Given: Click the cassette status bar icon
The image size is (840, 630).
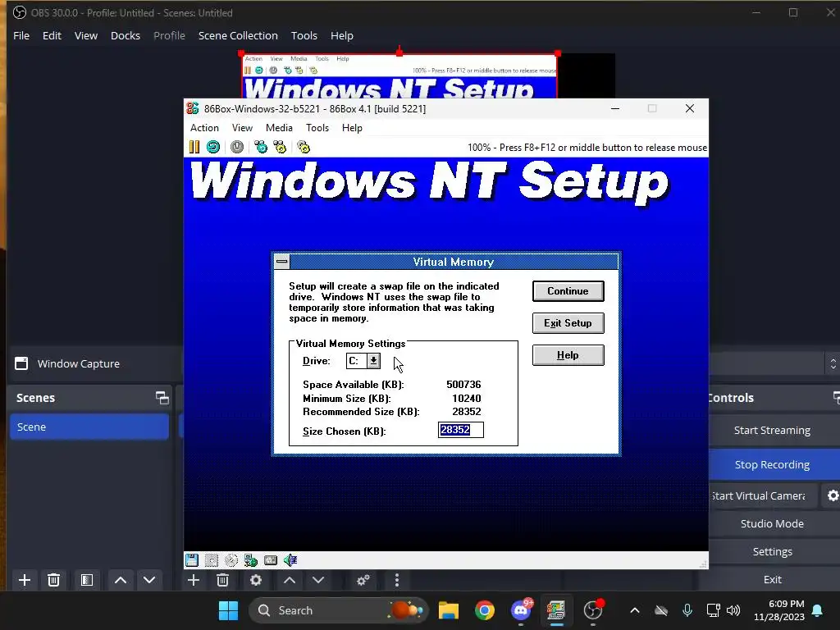Looking at the screenshot, I should (x=271, y=560).
